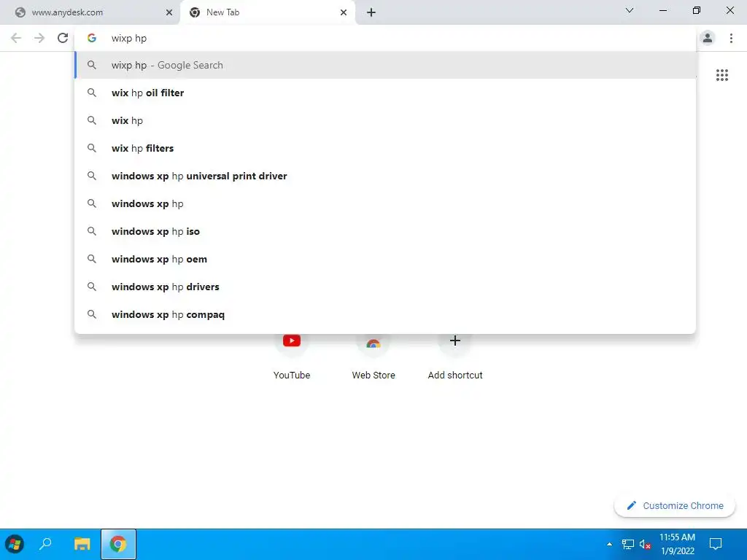Open Chrome's three-dot menu
Viewport: 747px width, 560px height.
731,38
